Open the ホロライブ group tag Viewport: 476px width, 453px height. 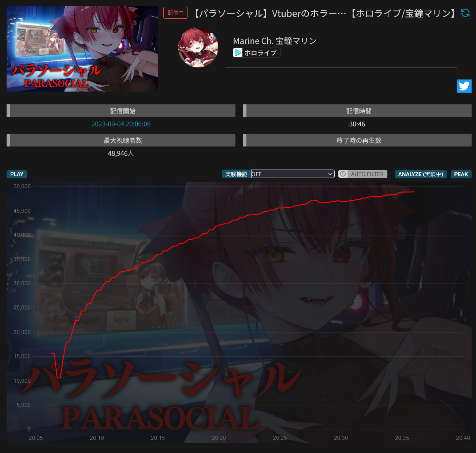(257, 53)
